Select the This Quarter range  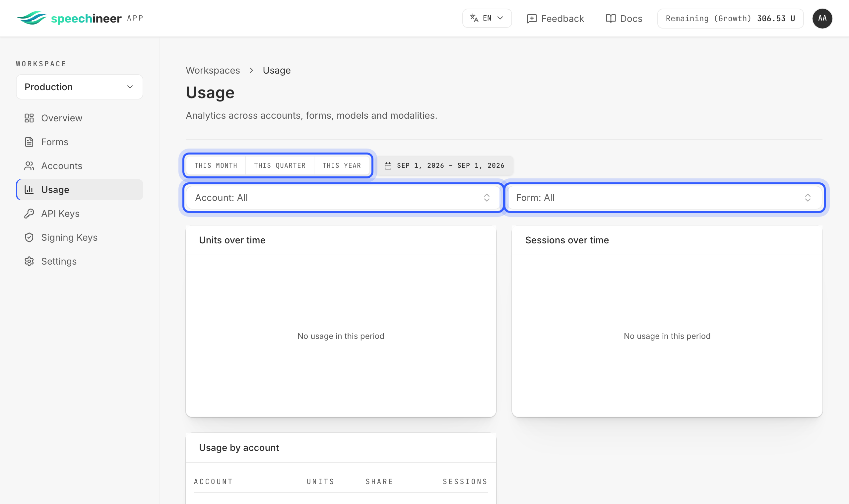pyautogui.click(x=280, y=166)
